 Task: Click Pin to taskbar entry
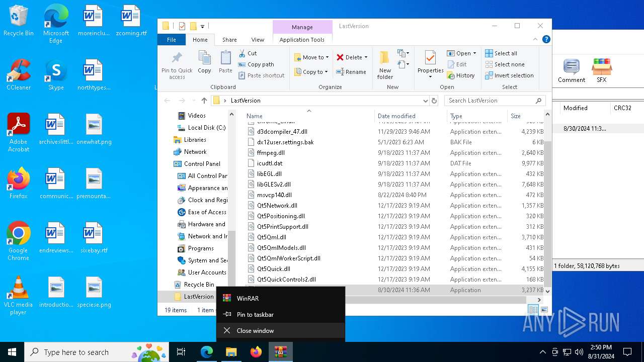(x=281, y=314)
